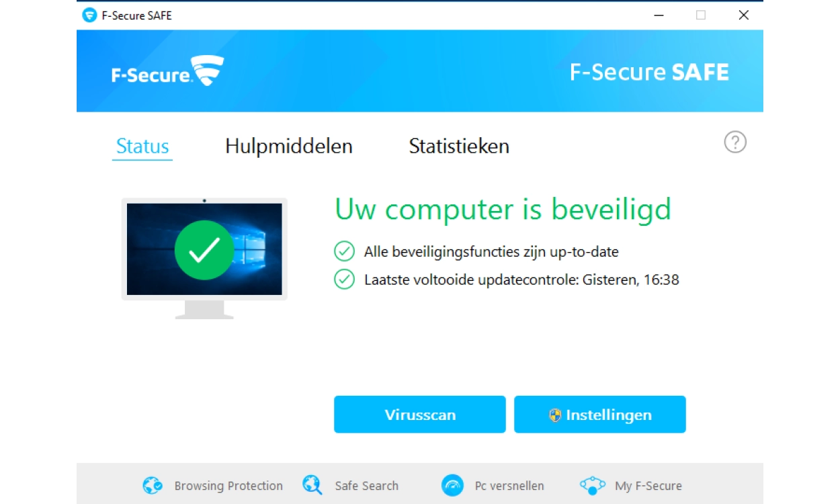Click the F-Secure SAFE banner text
This screenshot has width=840, height=504.
coord(649,72)
